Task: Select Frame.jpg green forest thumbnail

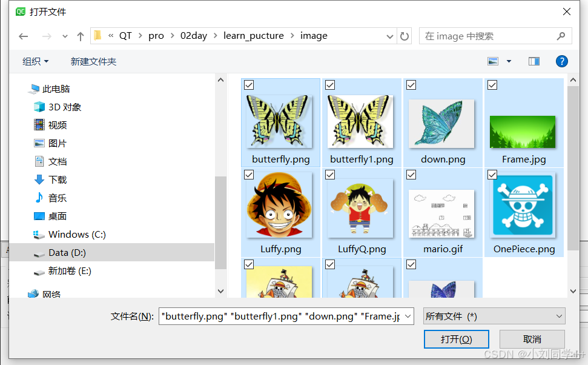Action: pos(523,132)
